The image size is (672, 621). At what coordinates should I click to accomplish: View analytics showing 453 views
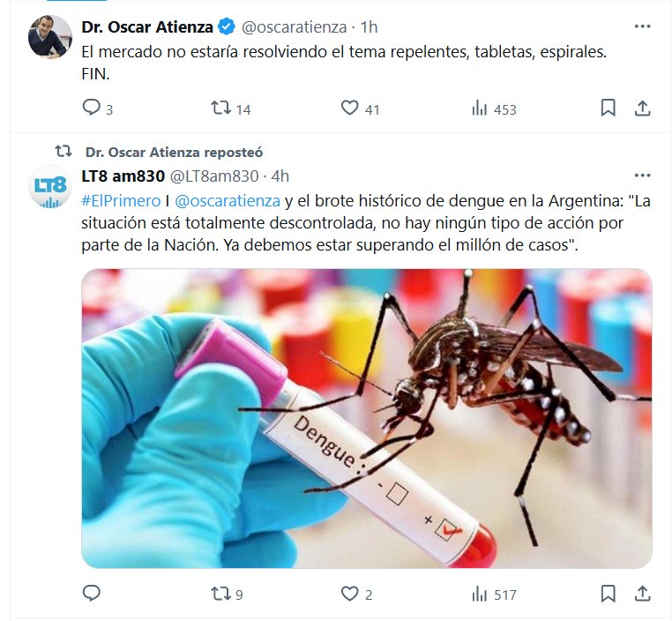(494, 109)
